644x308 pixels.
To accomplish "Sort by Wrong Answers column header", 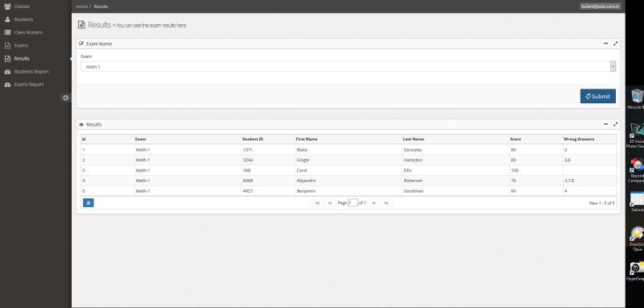I will 589,139.
